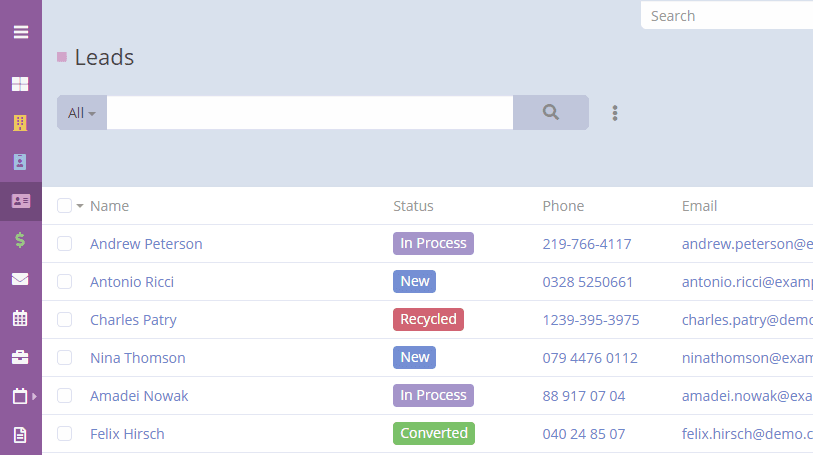The width and height of the screenshot is (813, 455).
Task: Open the three-dot list options menu
Action: [615, 113]
